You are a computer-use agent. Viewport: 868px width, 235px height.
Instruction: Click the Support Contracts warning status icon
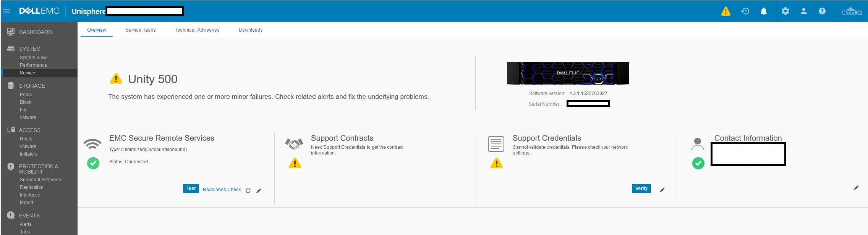click(x=295, y=163)
